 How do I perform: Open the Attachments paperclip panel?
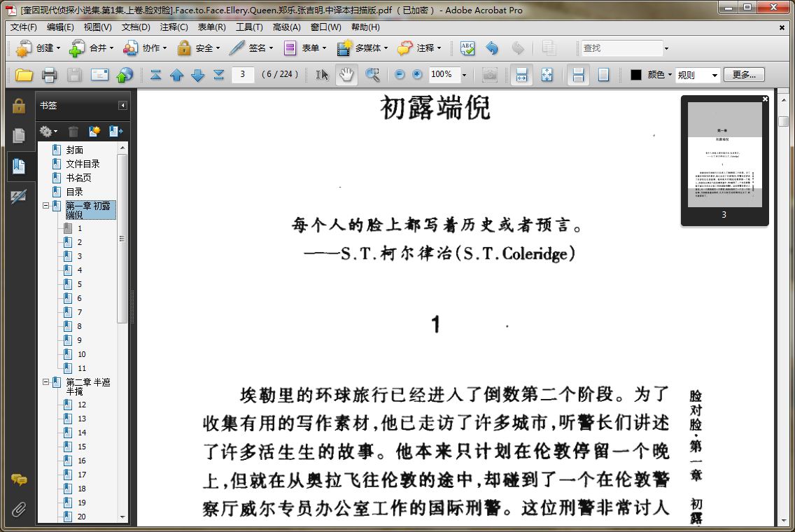click(x=19, y=509)
